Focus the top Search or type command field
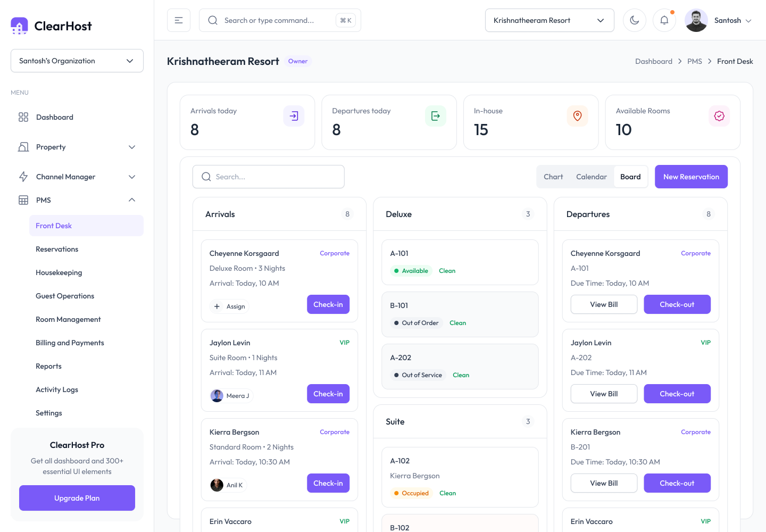 280,20
